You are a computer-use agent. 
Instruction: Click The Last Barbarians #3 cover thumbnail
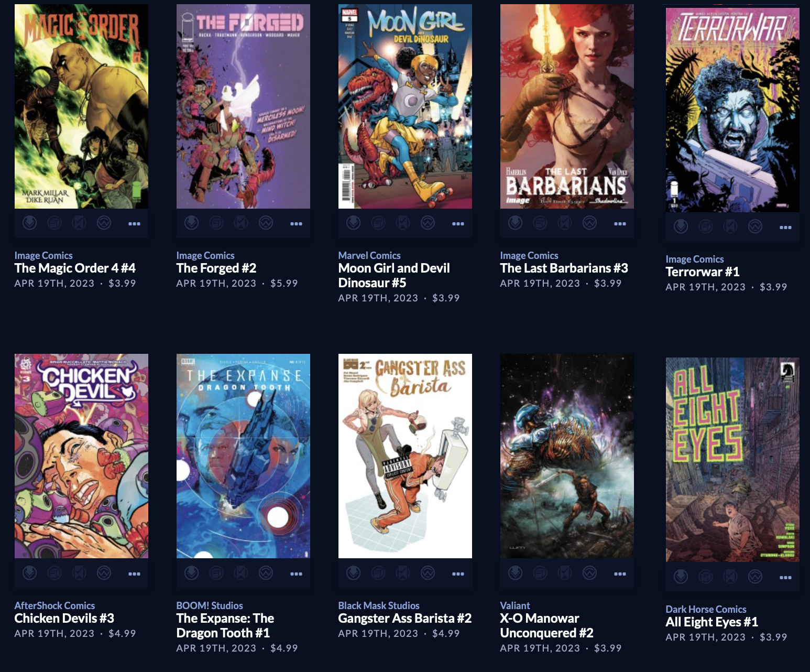click(x=567, y=106)
